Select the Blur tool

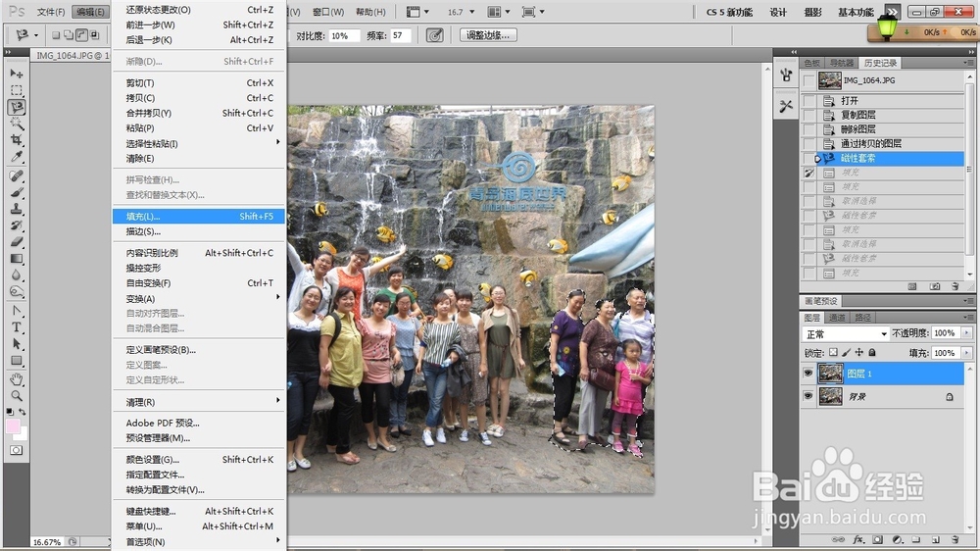tap(17, 275)
